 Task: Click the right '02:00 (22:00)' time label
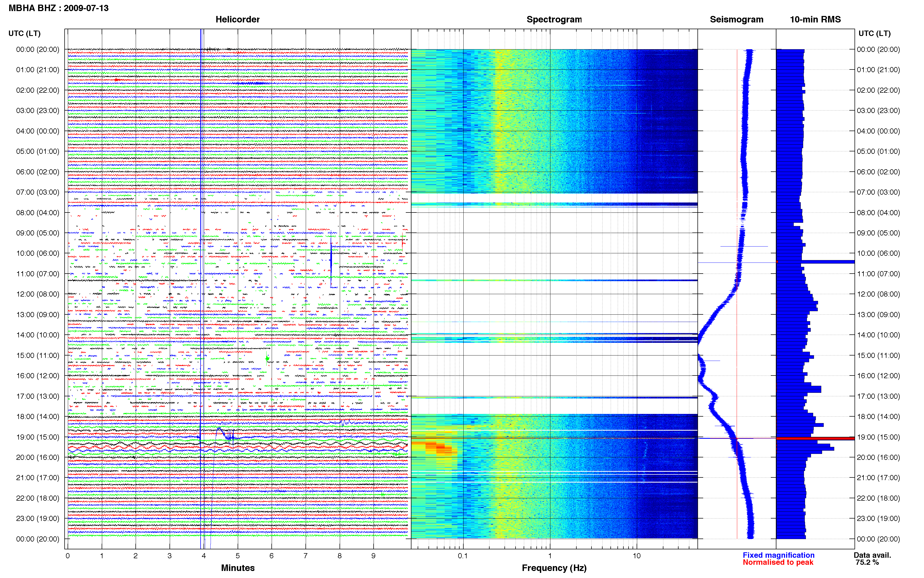[878, 90]
